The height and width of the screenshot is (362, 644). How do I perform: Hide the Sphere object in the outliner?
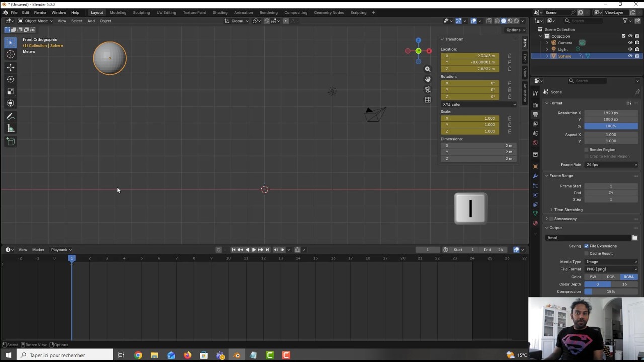click(630, 56)
